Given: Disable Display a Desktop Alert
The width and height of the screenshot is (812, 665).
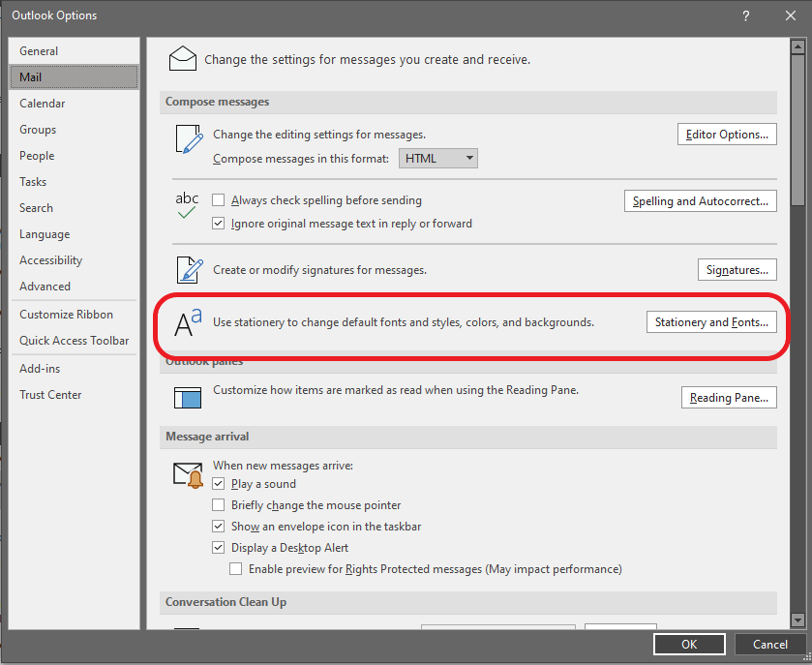Looking at the screenshot, I should 219,547.
